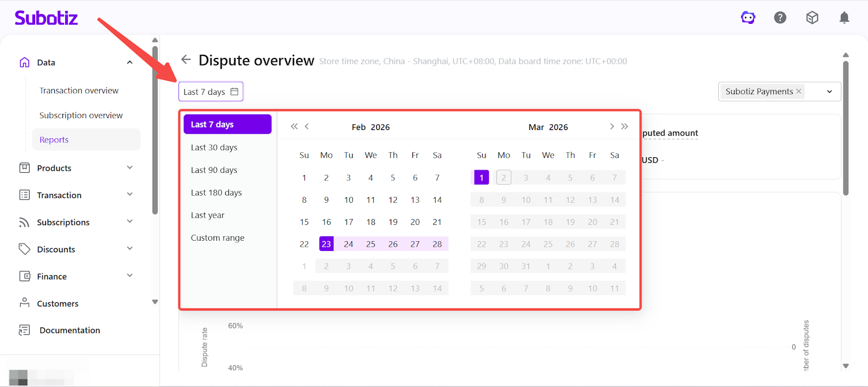Choose the Custom range option
Viewport: 868px width, 387px height.
(218, 237)
